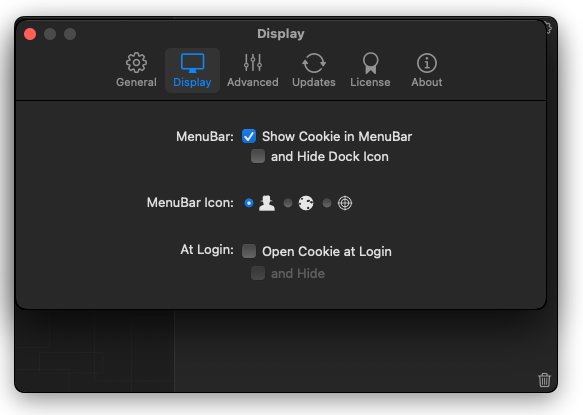Choose the target icon radio button
This screenshot has height=415, width=583.
click(x=326, y=203)
